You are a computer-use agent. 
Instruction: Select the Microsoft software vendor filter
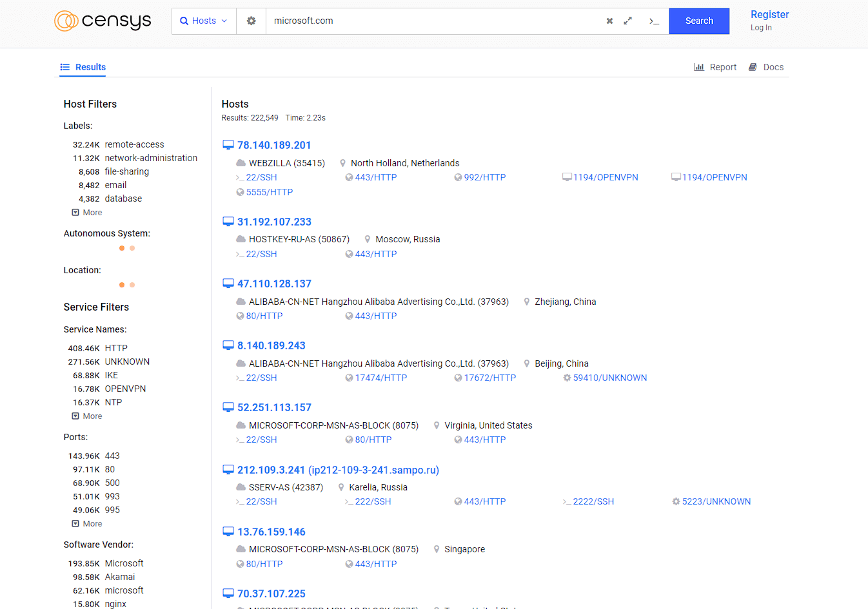[x=124, y=563]
